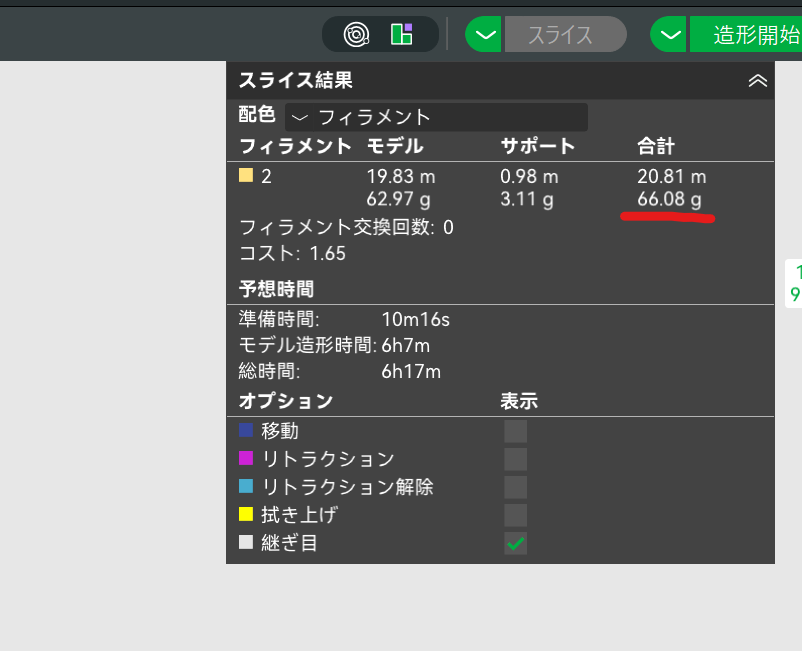The width and height of the screenshot is (802, 651).
Task: Click the yellow 拭き上げ legend icon
Action: pos(246,515)
